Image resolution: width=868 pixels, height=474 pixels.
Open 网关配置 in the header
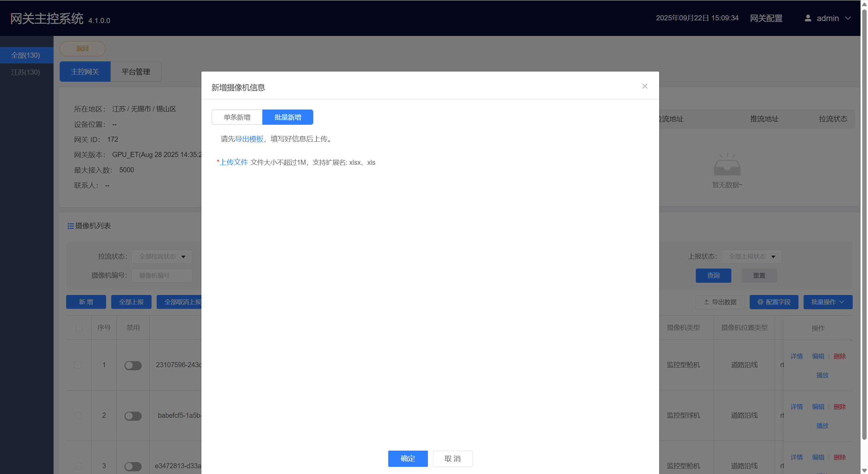pyautogui.click(x=766, y=18)
